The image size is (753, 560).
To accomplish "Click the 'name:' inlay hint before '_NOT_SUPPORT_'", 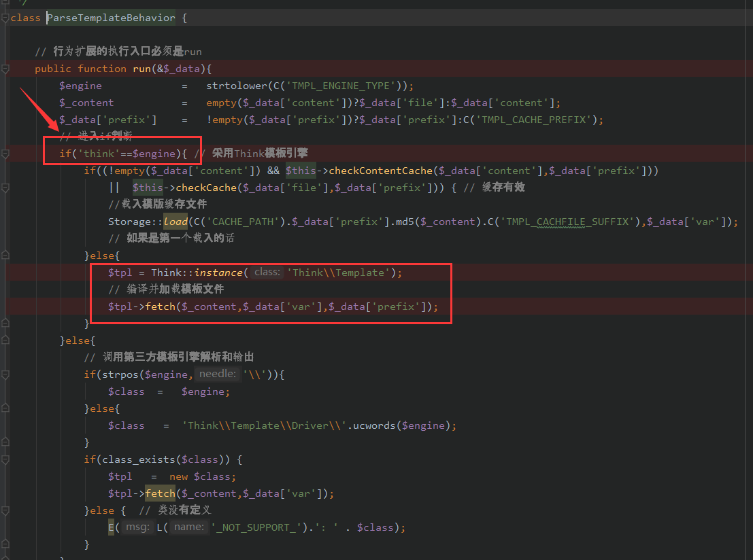I will coord(188,527).
